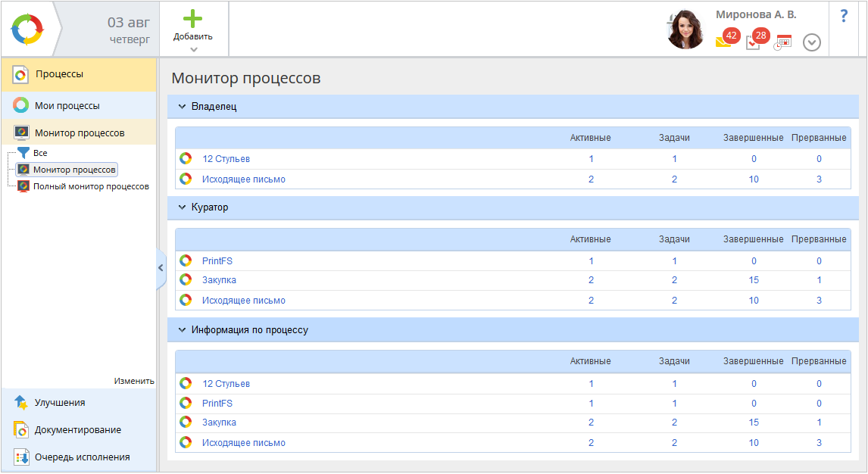
Task: Click the user avatar photo
Action: pos(685,30)
